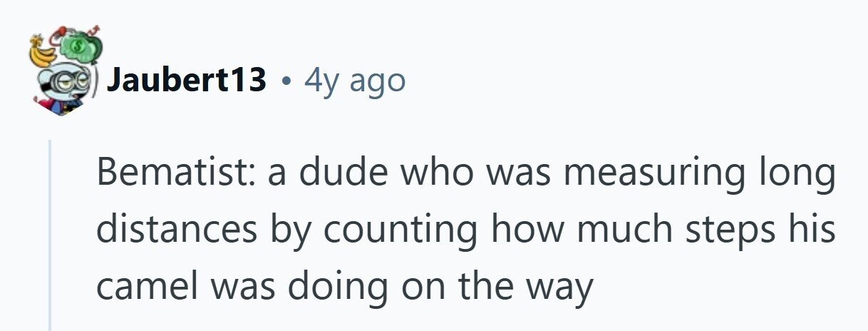
Task: Open the Jaubert13 user profile link
Action: (x=186, y=81)
